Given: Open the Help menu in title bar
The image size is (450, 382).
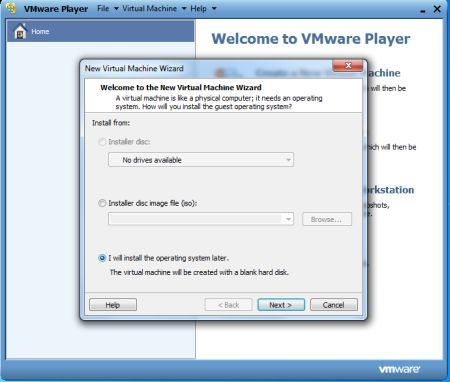Looking at the screenshot, I should pos(198,9).
